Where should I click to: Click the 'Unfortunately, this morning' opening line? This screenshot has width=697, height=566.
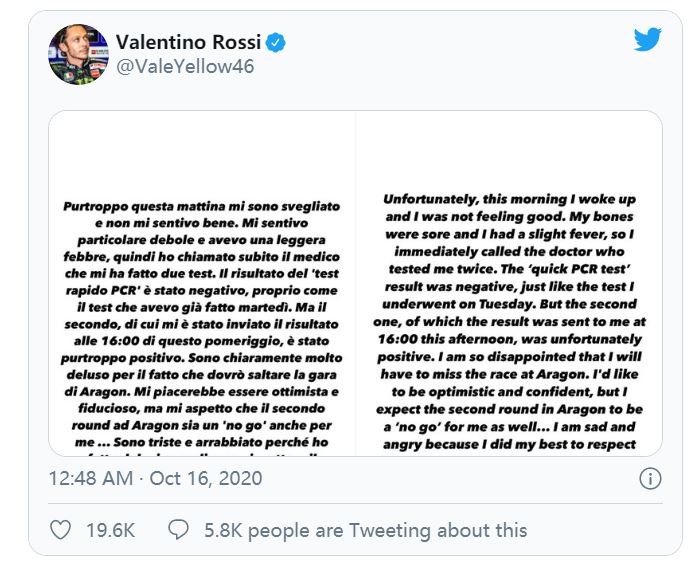click(509, 199)
